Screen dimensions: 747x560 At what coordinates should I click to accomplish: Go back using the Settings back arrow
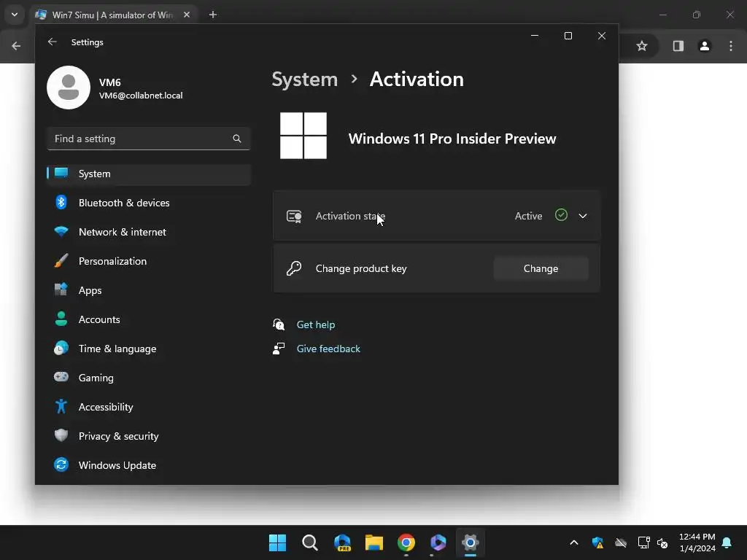(x=53, y=42)
